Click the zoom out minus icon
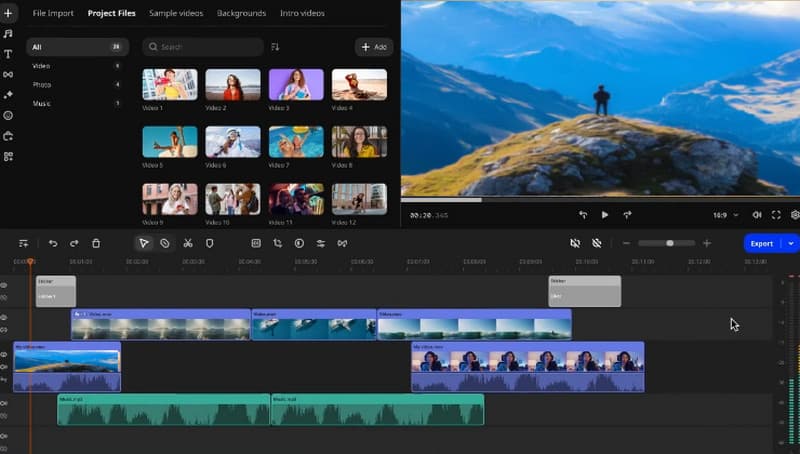 pos(627,243)
